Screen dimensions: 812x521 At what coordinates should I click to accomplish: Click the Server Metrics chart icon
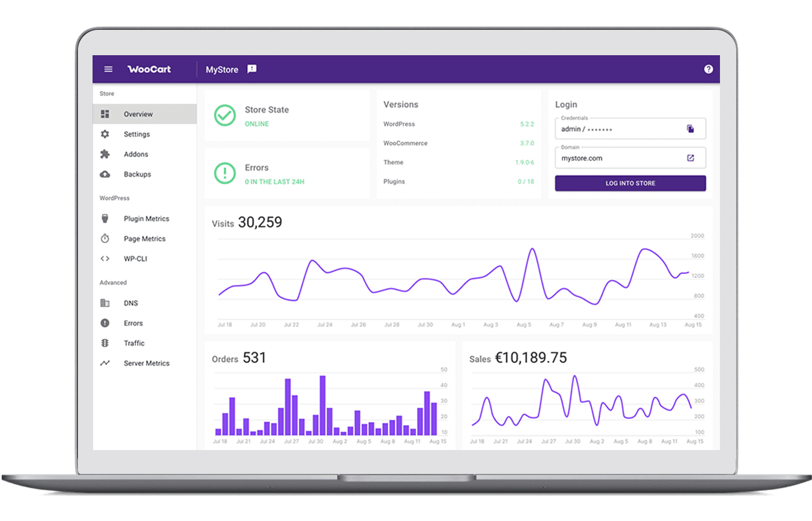(x=105, y=363)
